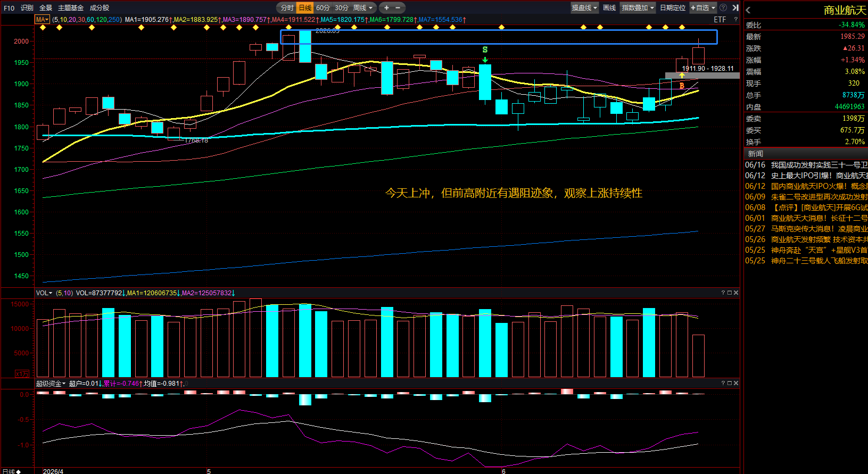Open the news 国内商业航天IPO火爆
Image resolution: width=868 pixels, height=474 pixels.
(x=806, y=186)
